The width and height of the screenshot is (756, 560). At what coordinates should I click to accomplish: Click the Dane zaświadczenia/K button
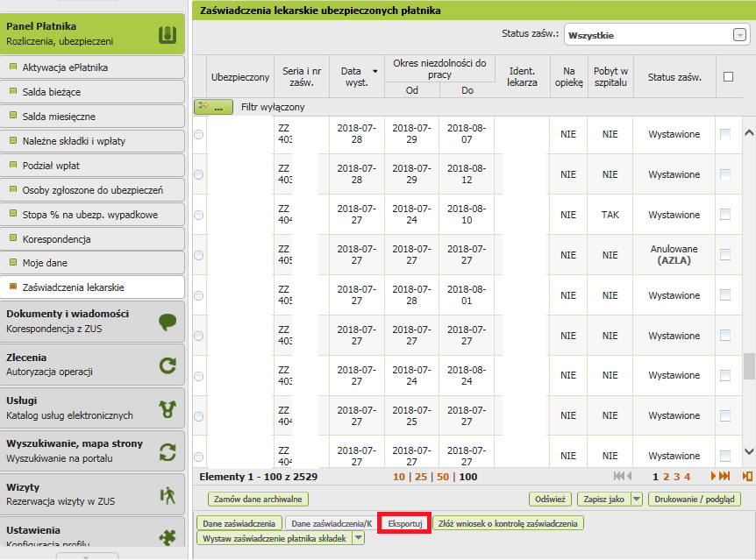(x=332, y=523)
